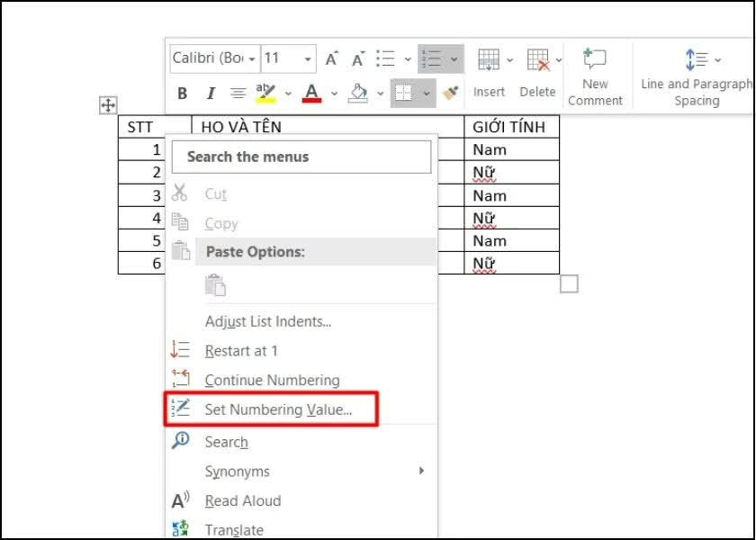Open the Synonyms submenu arrow
Viewport: 756px width, 540px height.
tap(422, 471)
